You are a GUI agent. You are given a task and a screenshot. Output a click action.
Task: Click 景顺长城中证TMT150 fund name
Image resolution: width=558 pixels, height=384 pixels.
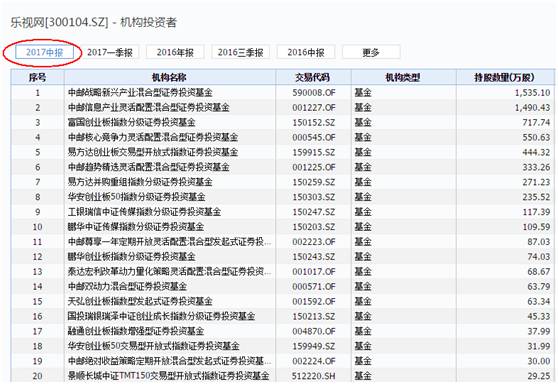(169, 376)
